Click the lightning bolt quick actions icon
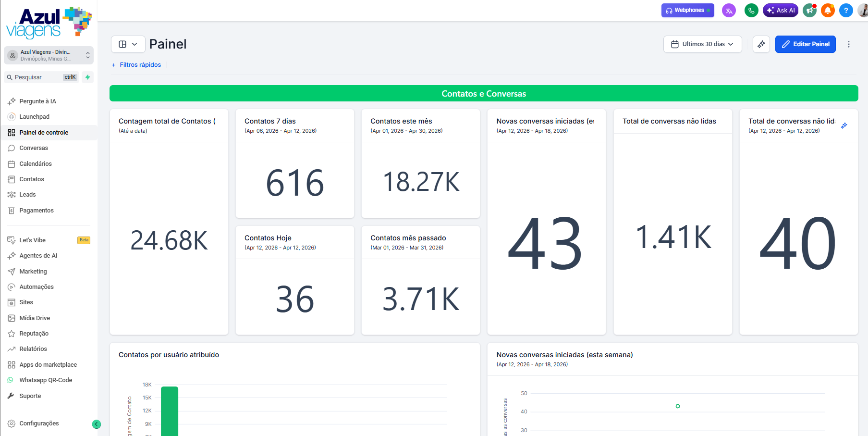 tap(87, 77)
